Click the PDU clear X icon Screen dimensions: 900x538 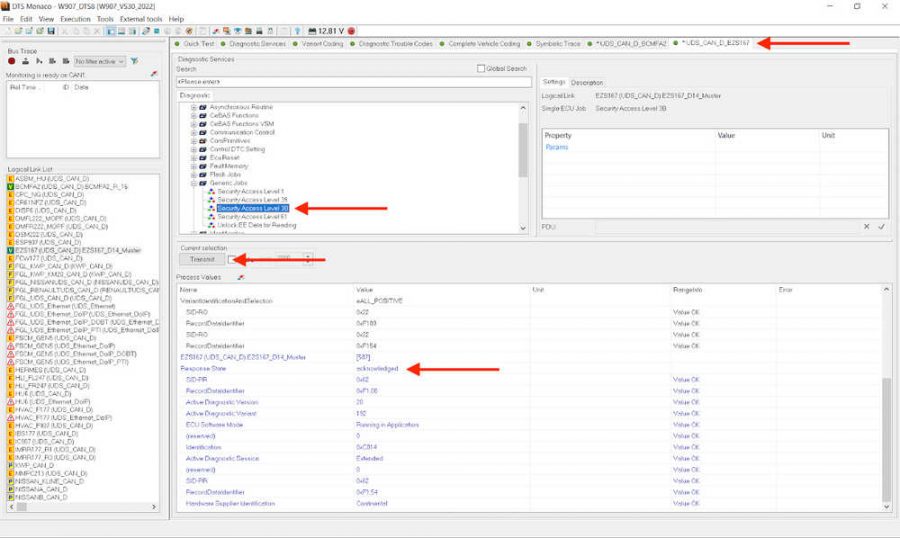tap(867, 227)
